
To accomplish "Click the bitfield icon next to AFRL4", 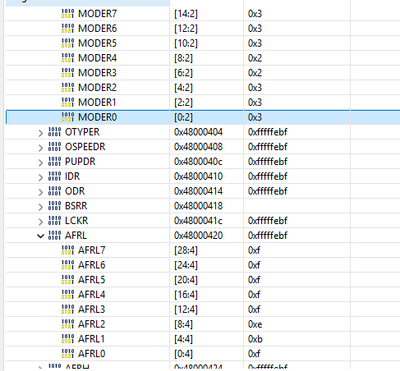I will (x=68, y=295).
